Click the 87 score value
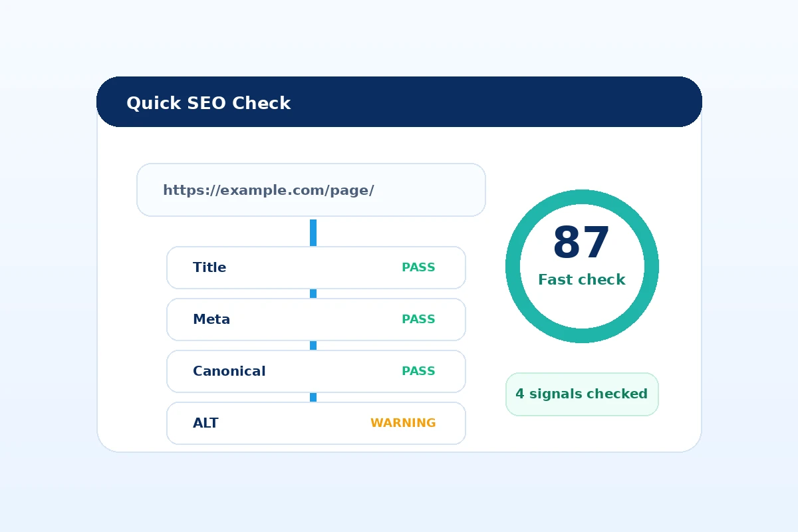798x532 pixels. (x=582, y=243)
